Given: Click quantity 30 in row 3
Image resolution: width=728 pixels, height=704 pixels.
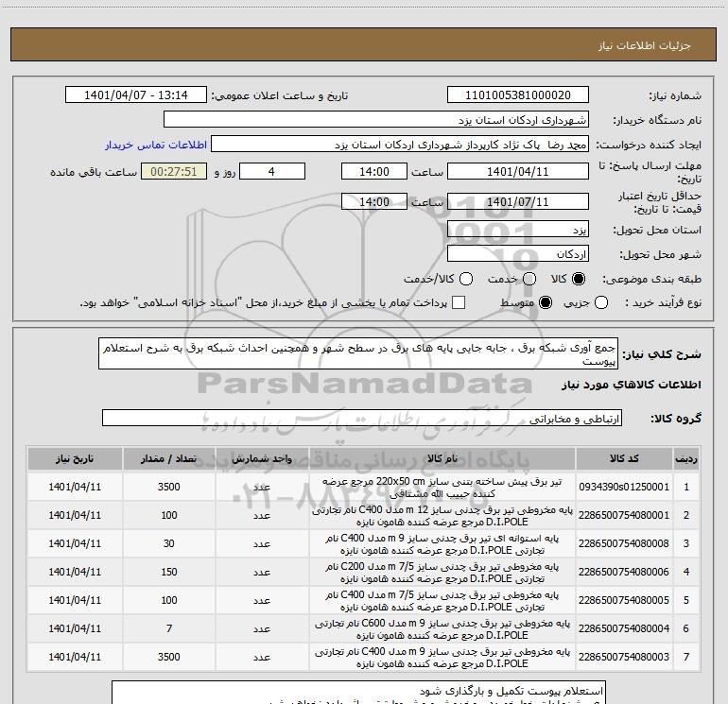Looking at the screenshot, I should point(169,543).
